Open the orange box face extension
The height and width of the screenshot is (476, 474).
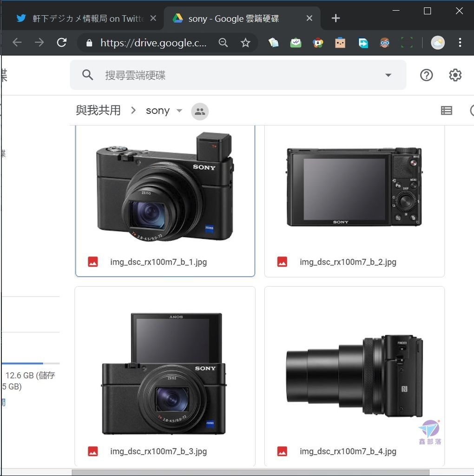point(340,43)
